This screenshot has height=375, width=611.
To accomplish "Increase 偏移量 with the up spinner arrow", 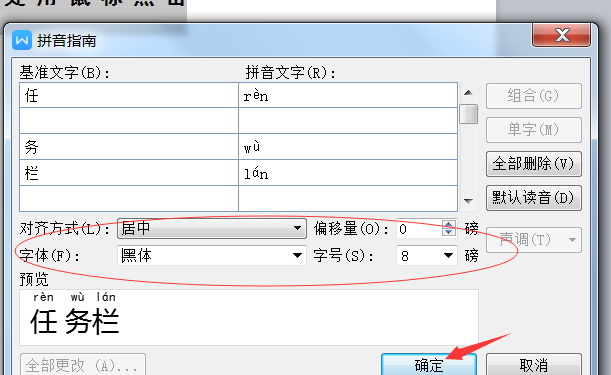I will 449,224.
